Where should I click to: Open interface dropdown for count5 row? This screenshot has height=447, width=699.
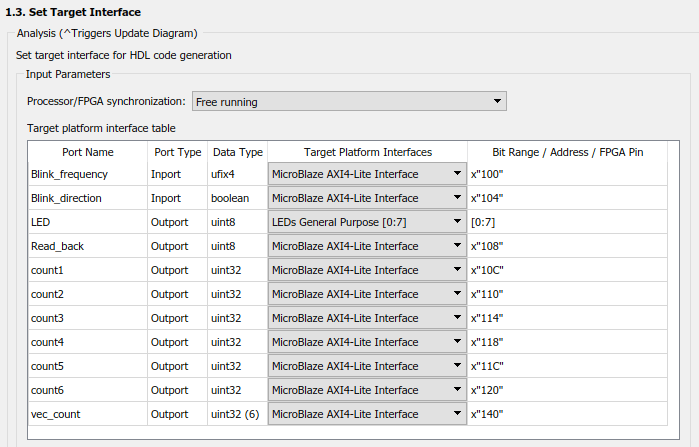point(366,366)
